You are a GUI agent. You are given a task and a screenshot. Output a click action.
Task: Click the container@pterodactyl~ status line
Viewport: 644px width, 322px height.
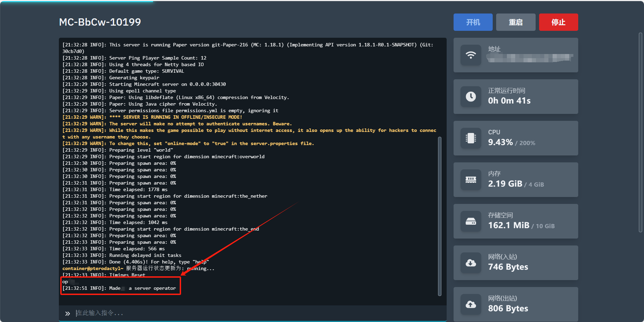coord(138,268)
